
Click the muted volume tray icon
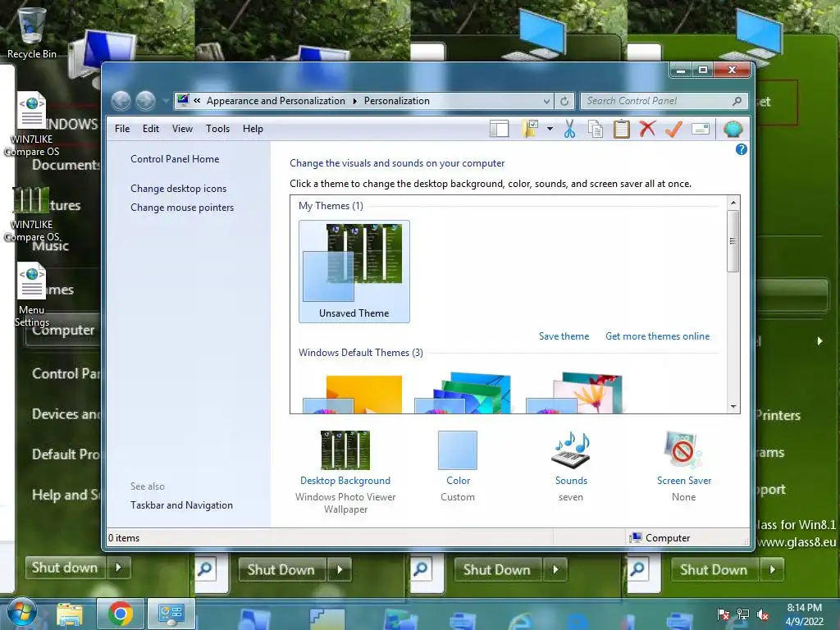pyautogui.click(x=762, y=614)
